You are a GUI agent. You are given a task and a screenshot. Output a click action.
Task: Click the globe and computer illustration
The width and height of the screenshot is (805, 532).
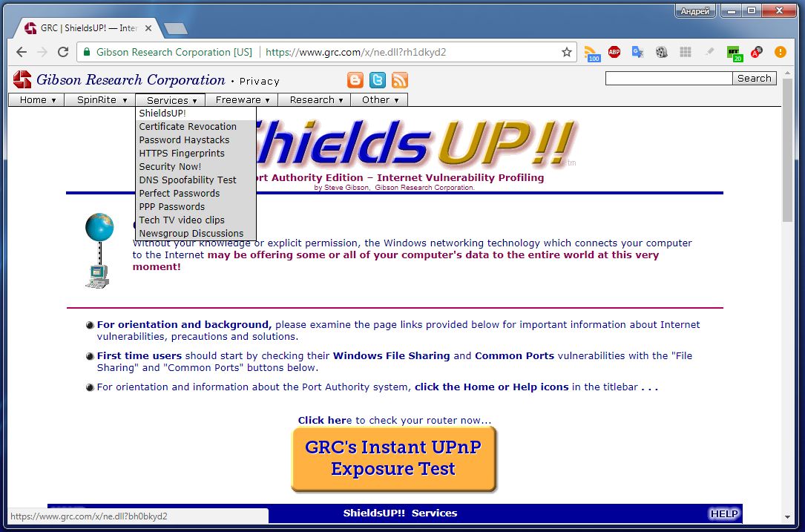[x=99, y=251]
